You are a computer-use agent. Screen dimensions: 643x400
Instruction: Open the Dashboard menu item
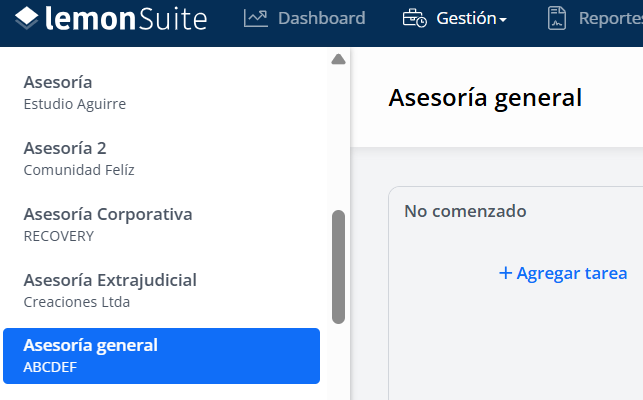pyautogui.click(x=304, y=18)
